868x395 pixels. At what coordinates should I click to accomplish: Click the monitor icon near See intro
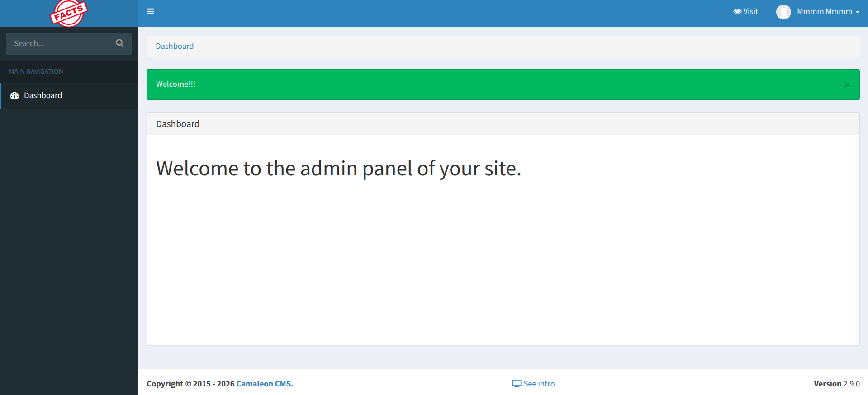[517, 384]
